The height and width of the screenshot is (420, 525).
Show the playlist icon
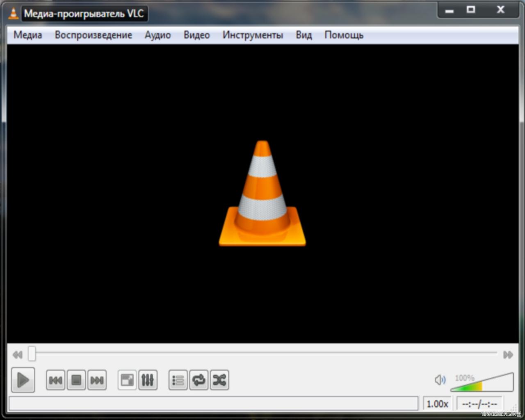point(178,380)
